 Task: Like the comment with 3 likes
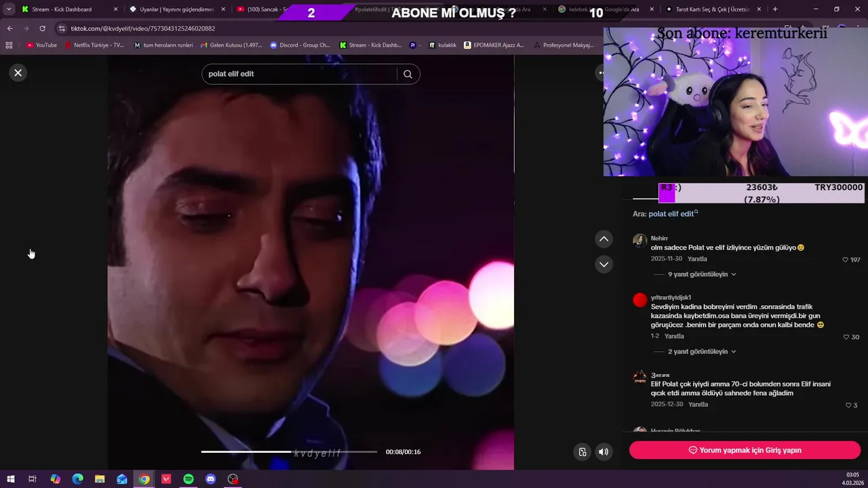(848, 405)
